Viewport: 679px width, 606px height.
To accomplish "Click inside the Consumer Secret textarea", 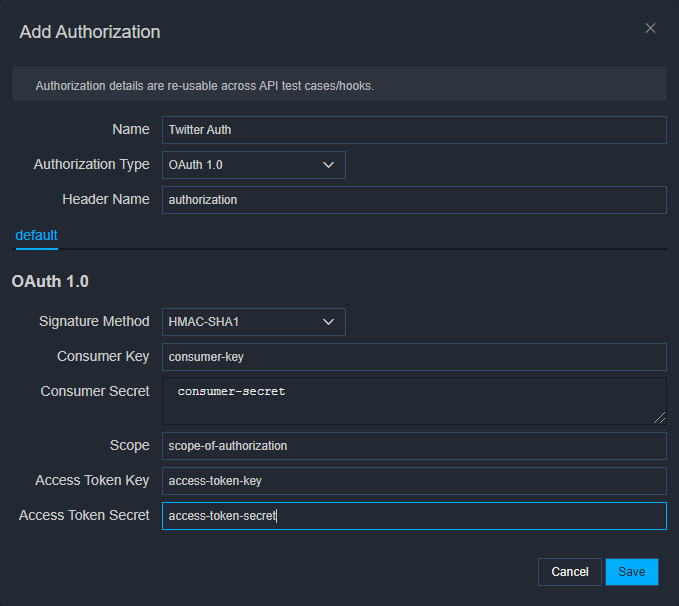I will pos(414,401).
